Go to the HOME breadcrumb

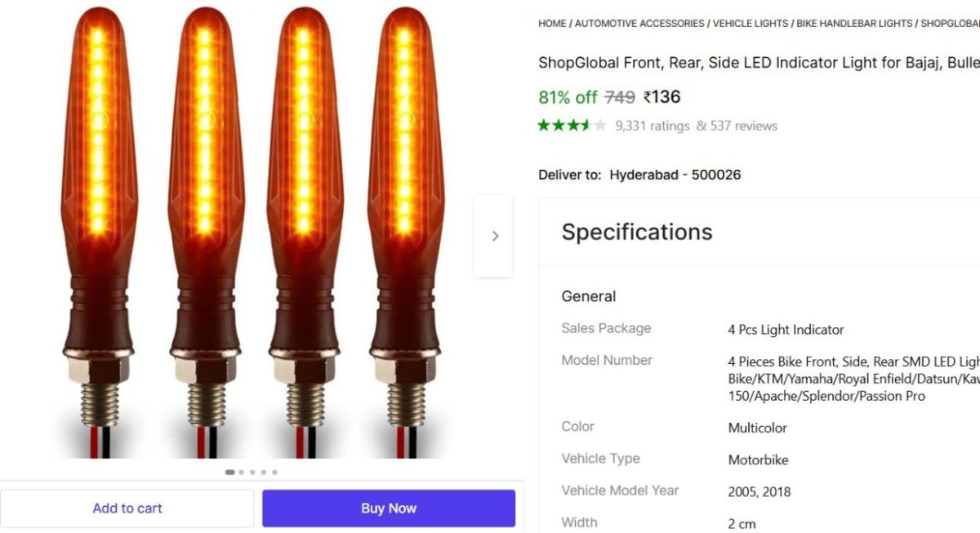pos(552,24)
